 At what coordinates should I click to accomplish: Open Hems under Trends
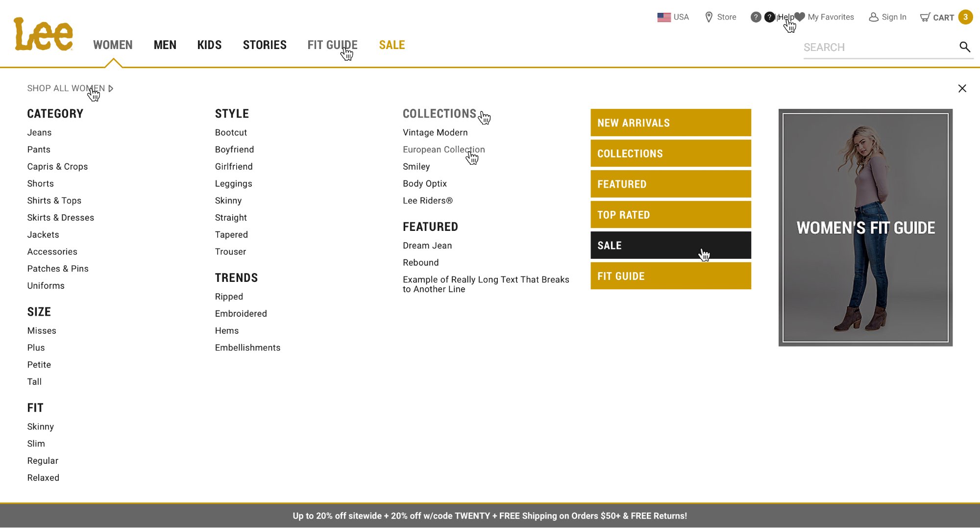(x=226, y=331)
